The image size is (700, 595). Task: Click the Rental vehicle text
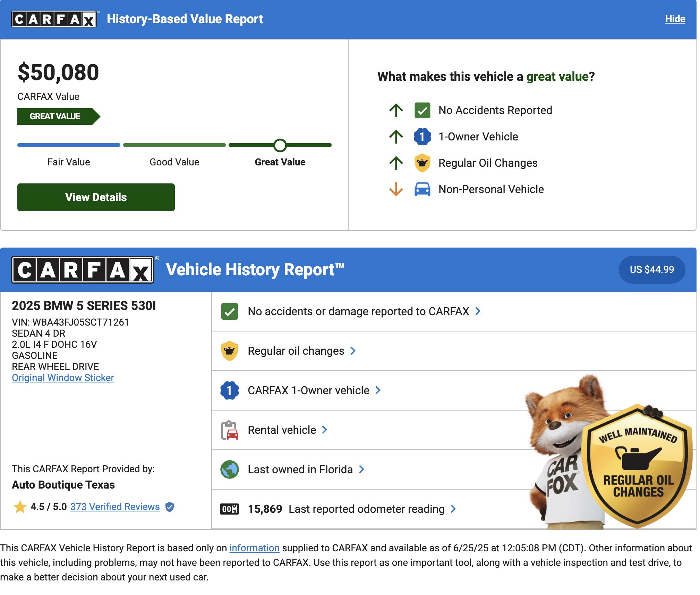pos(282,430)
